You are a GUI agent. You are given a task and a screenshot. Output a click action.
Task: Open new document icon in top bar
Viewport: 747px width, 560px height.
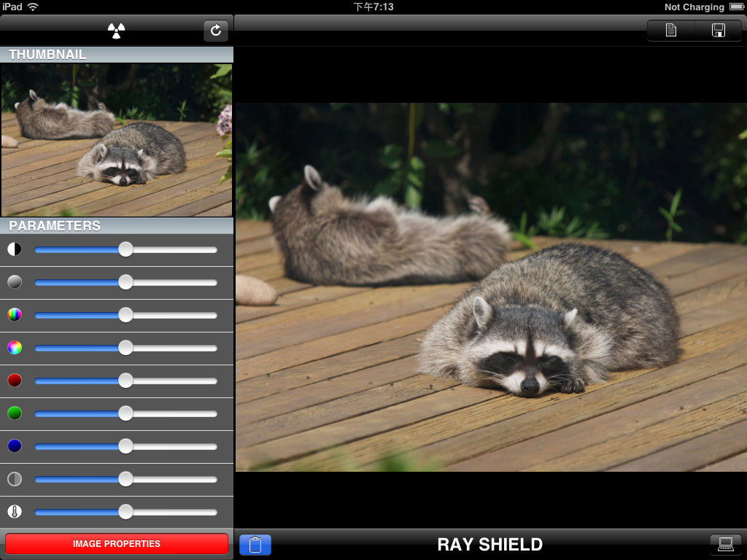click(671, 31)
